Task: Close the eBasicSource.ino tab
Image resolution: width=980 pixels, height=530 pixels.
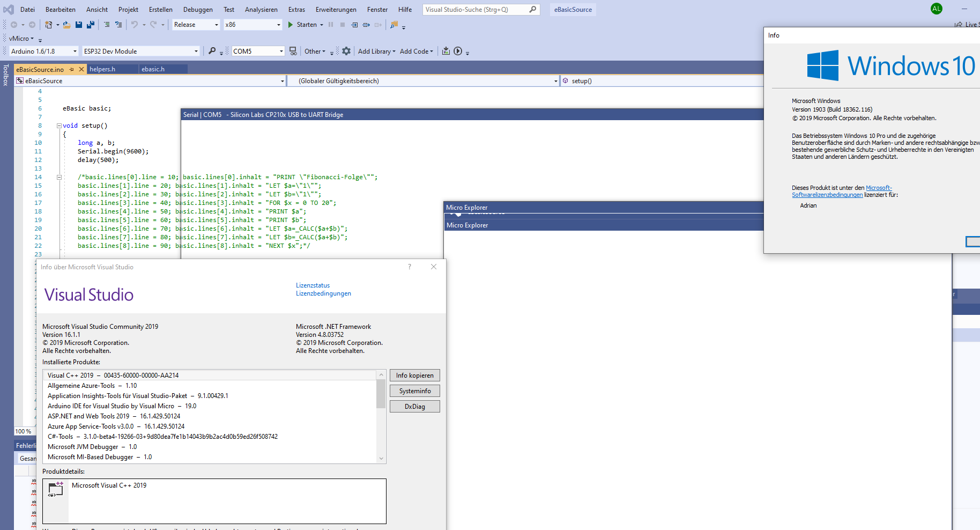Action: pos(81,69)
